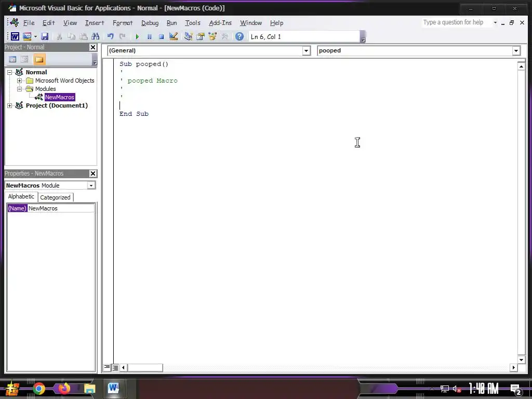Click the Toolbox icon
532x399 pixels.
coord(224,36)
